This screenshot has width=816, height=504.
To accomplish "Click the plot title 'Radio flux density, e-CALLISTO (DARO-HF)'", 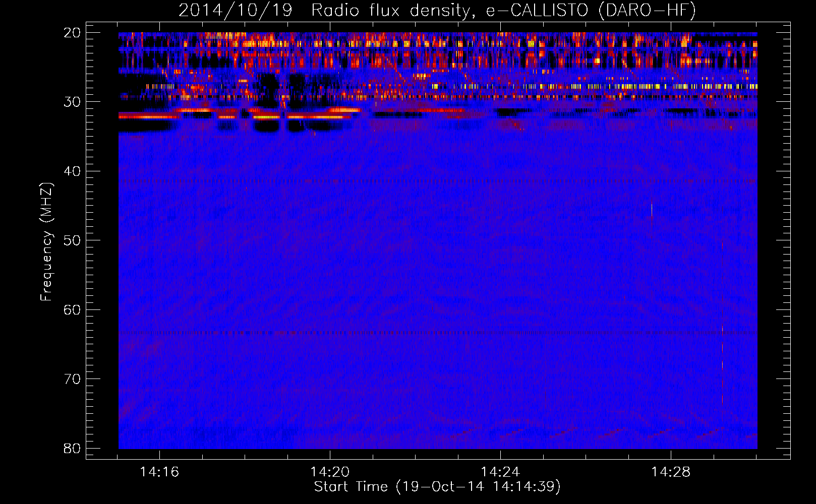I will (x=503, y=11).
